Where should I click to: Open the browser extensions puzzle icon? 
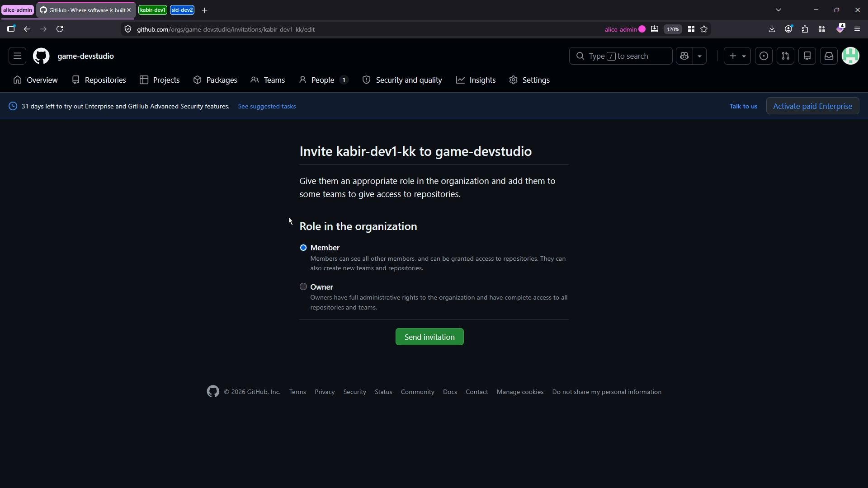805,29
